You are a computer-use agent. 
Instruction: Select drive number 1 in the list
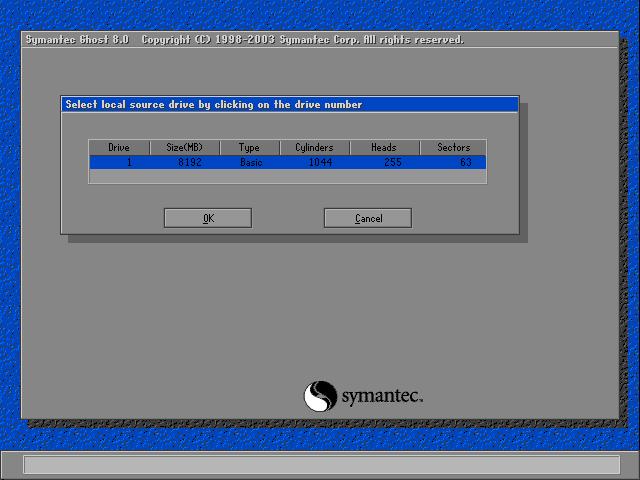point(129,162)
